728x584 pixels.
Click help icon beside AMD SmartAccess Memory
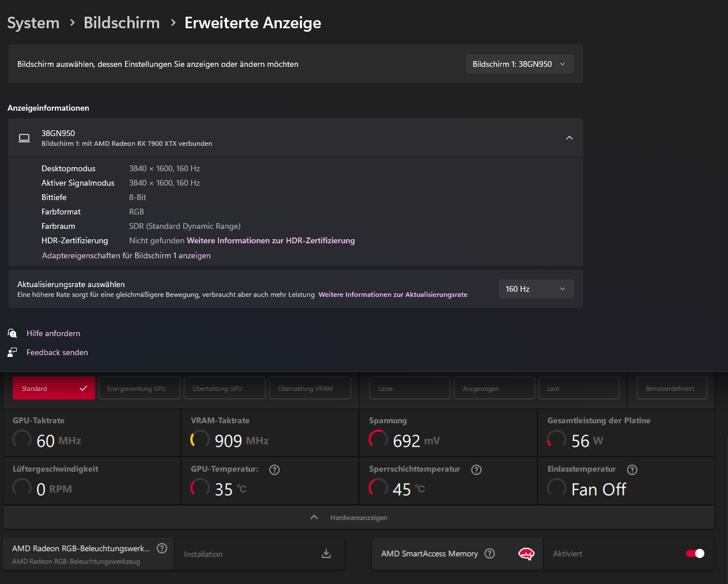tap(489, 553)
